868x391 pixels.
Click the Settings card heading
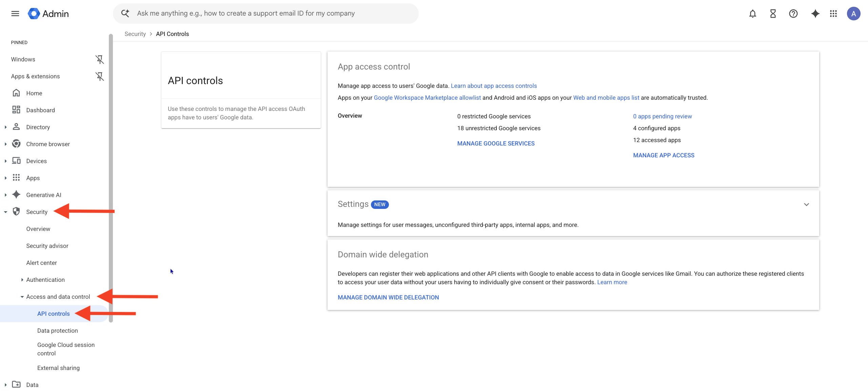pyautogui.click(x=353, y=204)
